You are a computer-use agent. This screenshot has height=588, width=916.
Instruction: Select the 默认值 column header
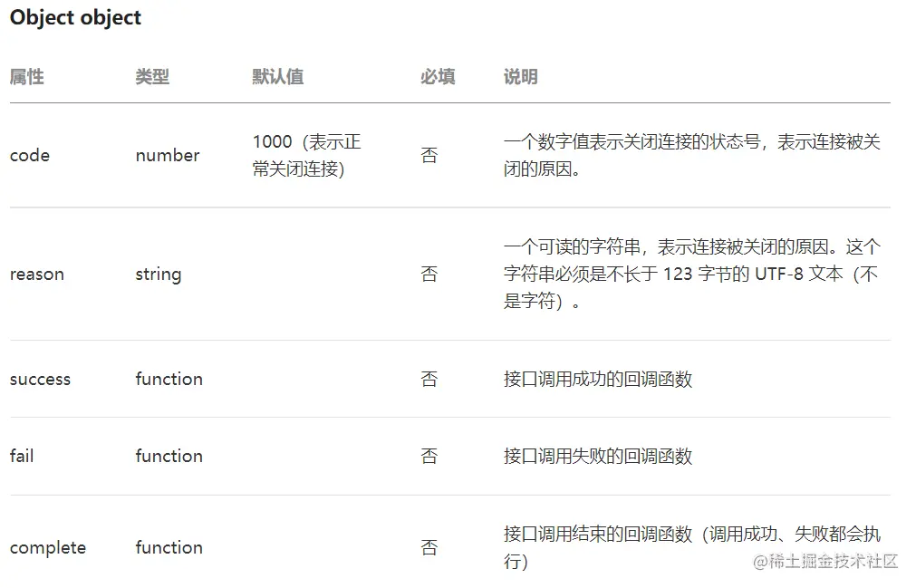(278, 76)
